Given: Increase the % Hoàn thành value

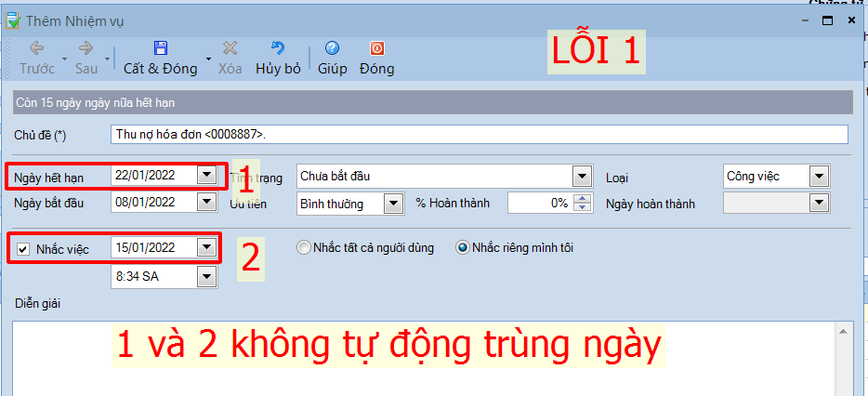Looking at the screenshot, I should point(583,199).
